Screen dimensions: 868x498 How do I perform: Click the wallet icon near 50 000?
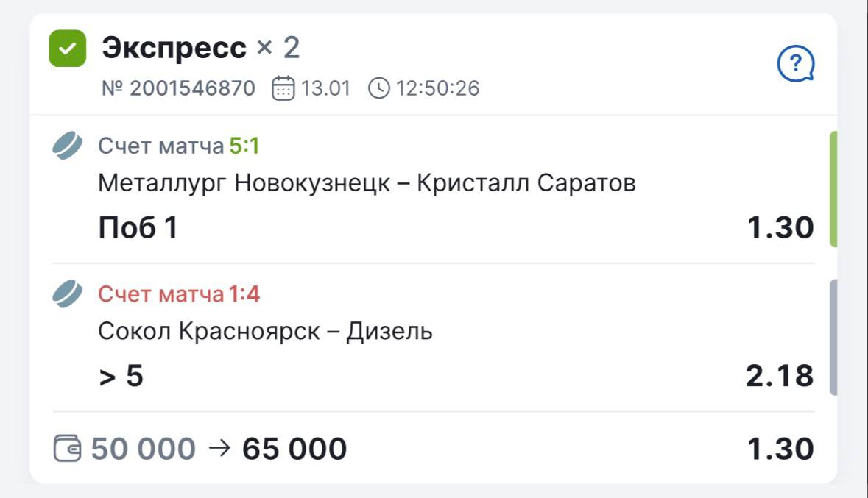point(68,448)
